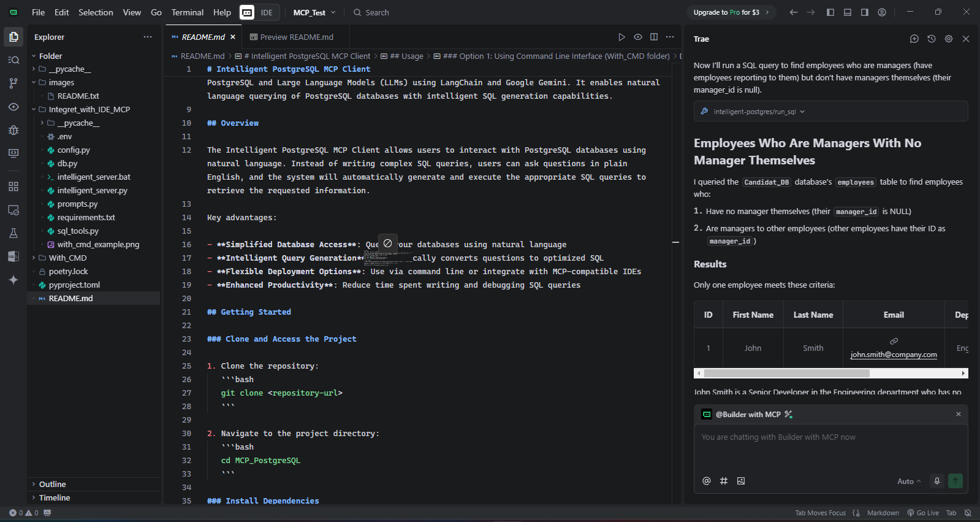Screen dimensions: 980x522
Task: Open the Auto model selector dropdown
Action: 909,482
